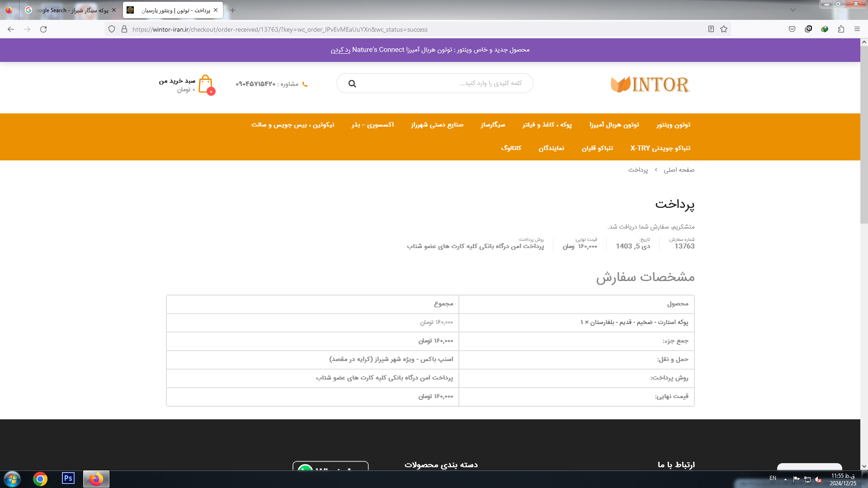This screenshot has height=488, width=868.
Task: Click the صفحه اصلی breadcrumb link
Action: pos(679,170)
